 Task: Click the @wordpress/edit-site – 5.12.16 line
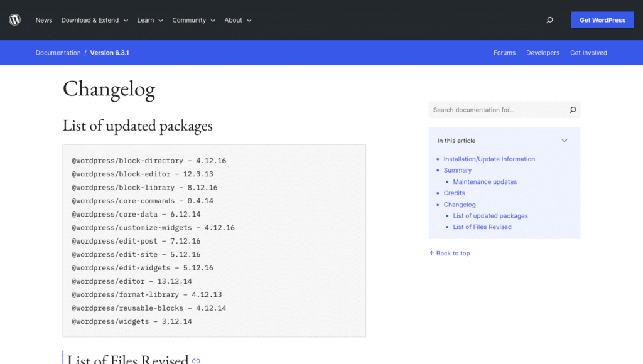pos(136,255)
